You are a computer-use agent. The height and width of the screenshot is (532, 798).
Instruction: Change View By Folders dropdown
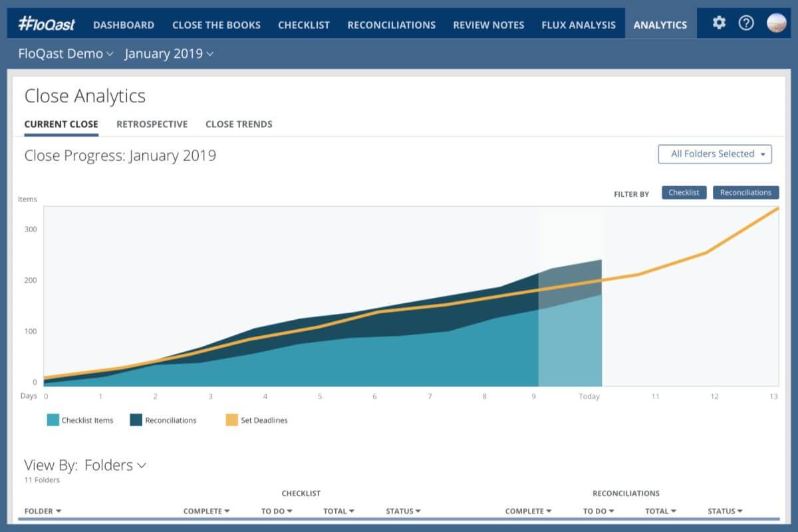pyautogui.click(x=115, y=465)
